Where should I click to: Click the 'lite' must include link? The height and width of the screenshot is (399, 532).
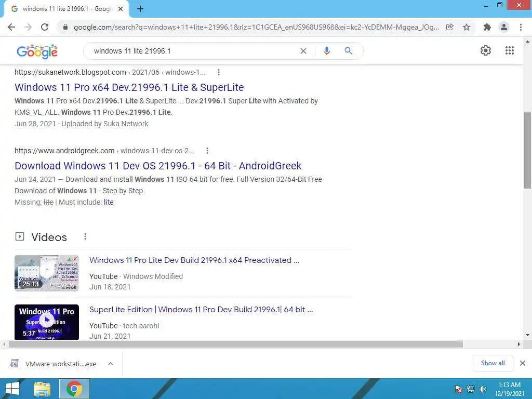109,202
